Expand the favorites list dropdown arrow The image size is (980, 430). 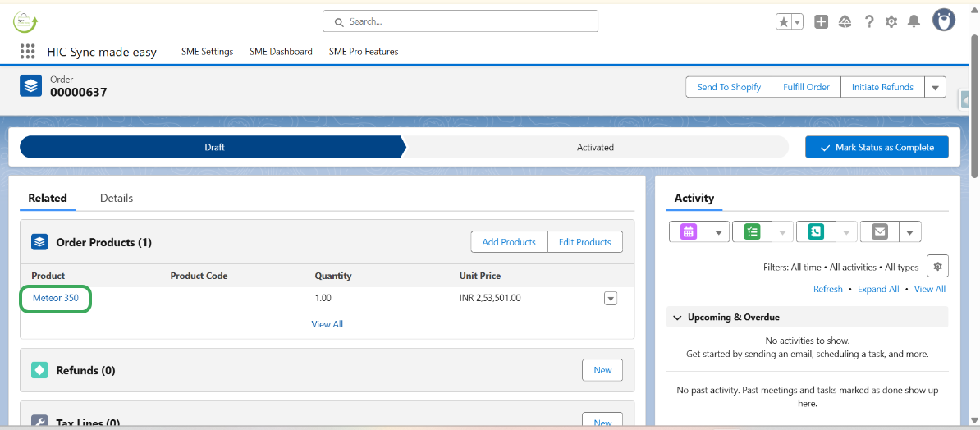798,22
